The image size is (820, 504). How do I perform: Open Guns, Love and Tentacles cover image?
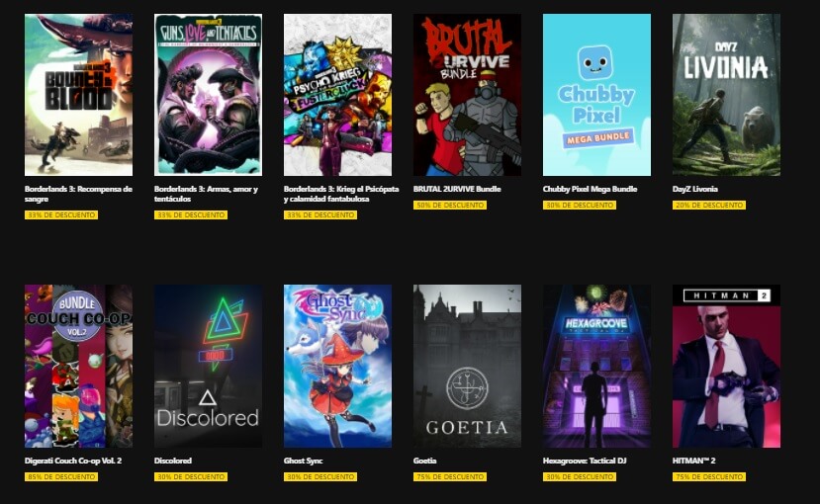(x=208, y=95)
